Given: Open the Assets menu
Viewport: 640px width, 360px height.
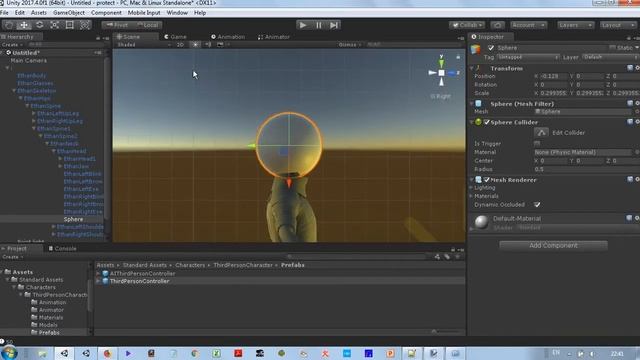Looking at the screenshot, I should 39,13.
